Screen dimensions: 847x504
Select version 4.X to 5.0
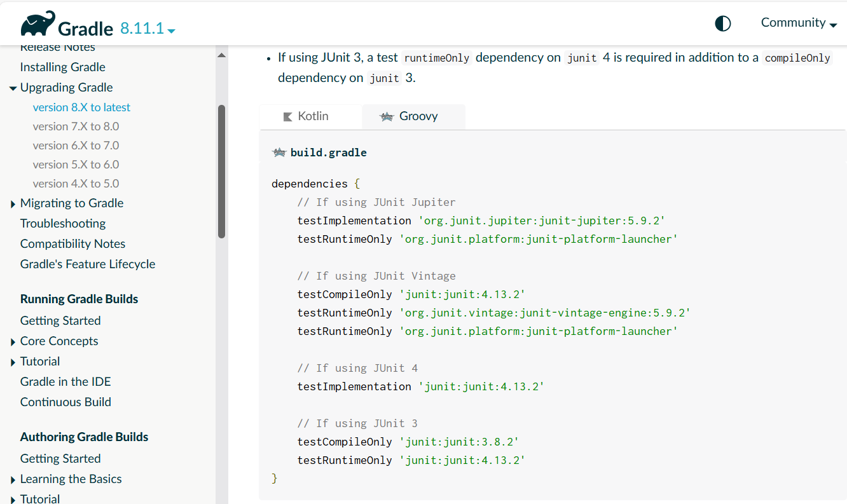point(76,184)
